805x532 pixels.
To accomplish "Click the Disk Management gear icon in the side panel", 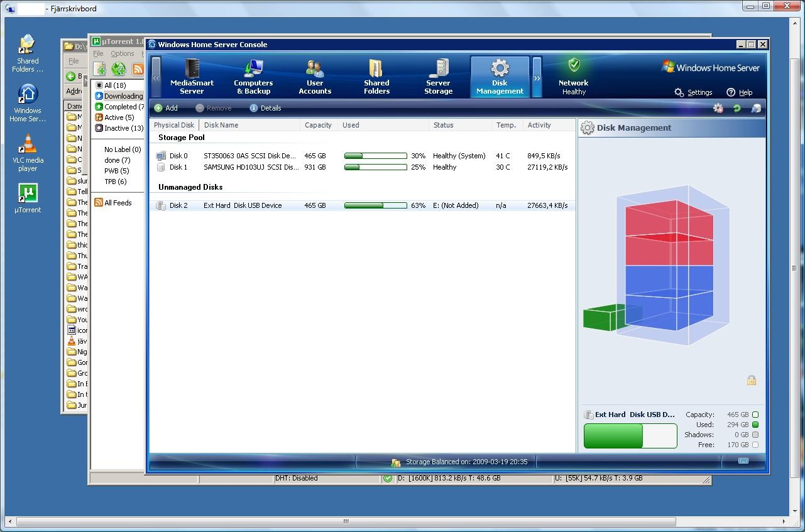I will 588,128.
